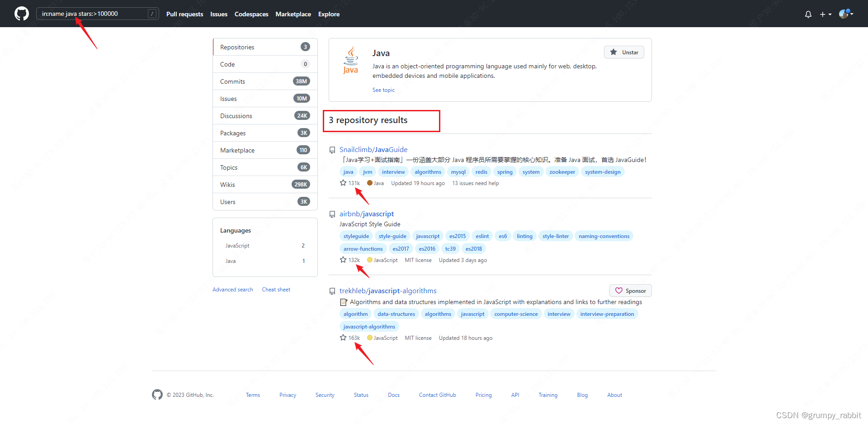Image resolution: width=868 pixels, height=424 pixels.
Task: Open Pull requests in top nav
Action: pos(184,14)
